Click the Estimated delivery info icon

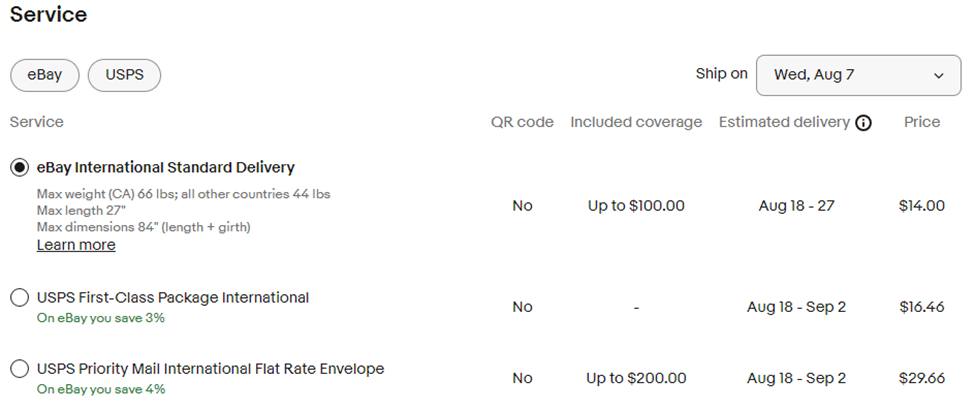coord(863,123)
